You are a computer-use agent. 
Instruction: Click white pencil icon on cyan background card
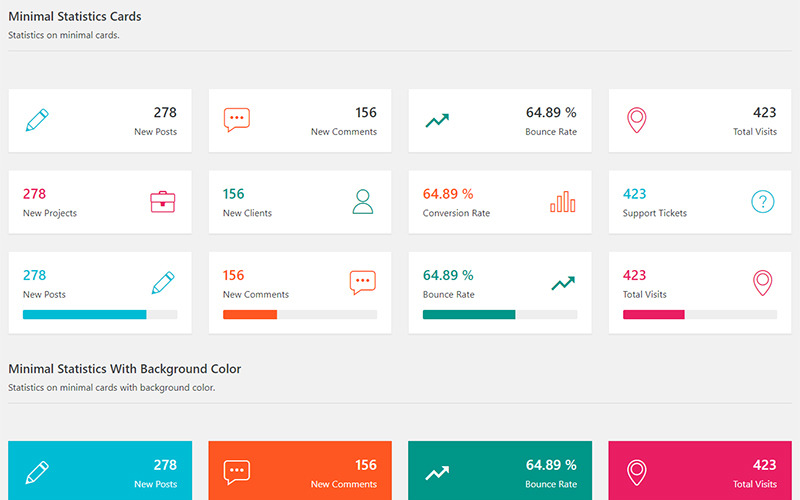point(37,472)
